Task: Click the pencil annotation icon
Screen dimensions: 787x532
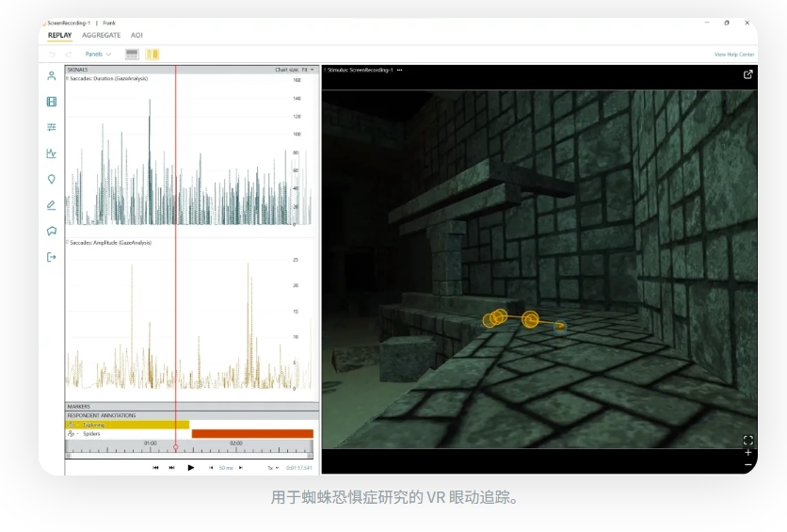Action: (52, 205)
